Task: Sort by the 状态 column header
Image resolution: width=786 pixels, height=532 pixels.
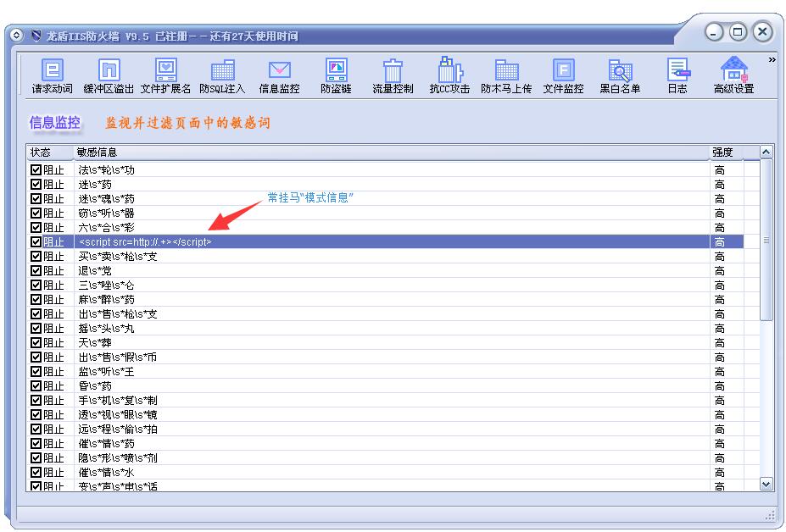Action: (x=50, y=152)
